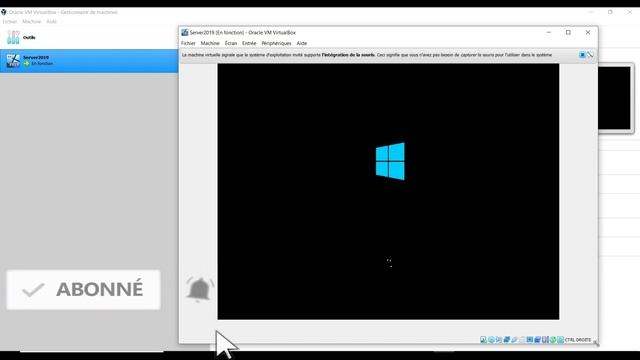Dismiss the mouse integration notification message
This screenshot has width=640, height=360.
pos(582,55)
